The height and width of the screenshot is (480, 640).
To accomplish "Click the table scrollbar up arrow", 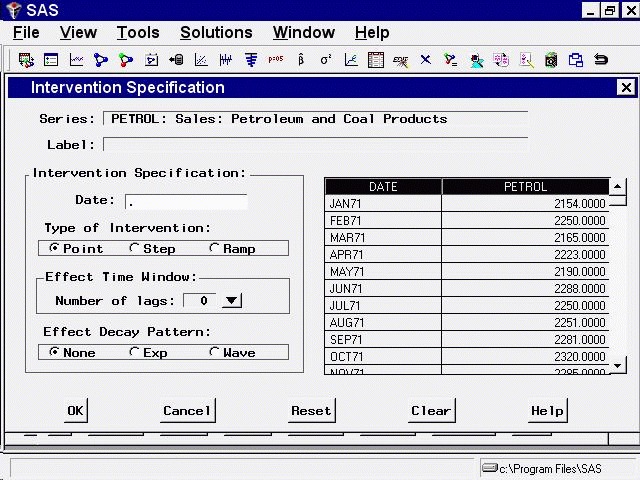I will tap(618, 187).
